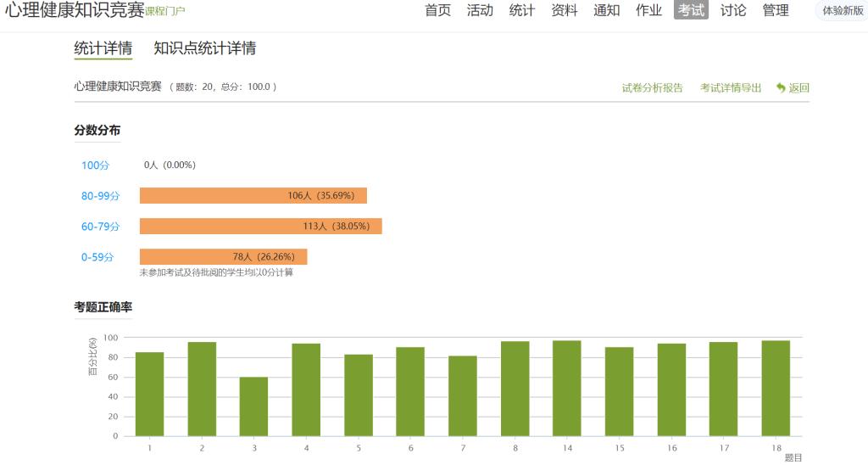Click the 80-99分 score range label
868x465 pixels.
100,196
